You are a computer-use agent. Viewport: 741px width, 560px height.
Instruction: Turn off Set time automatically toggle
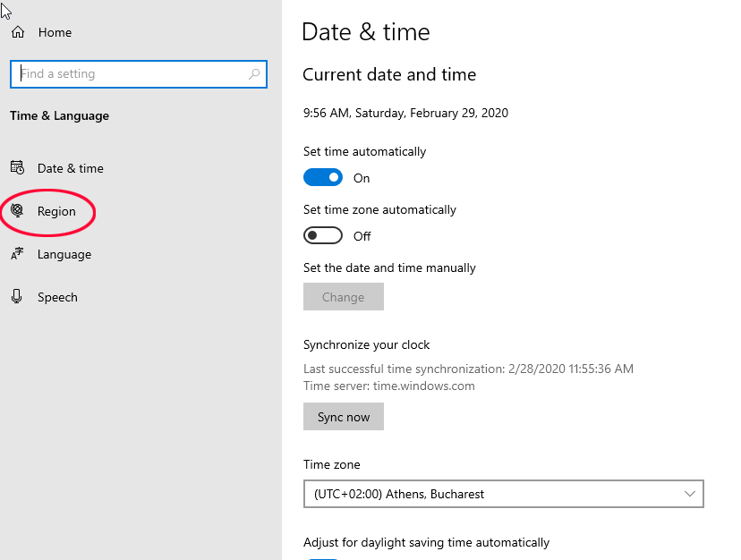point(323,177)
